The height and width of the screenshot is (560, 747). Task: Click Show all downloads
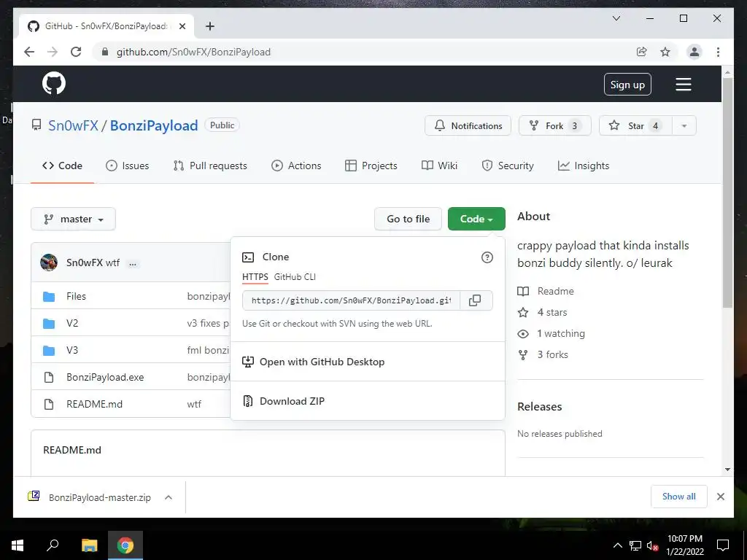click(679, 497)
